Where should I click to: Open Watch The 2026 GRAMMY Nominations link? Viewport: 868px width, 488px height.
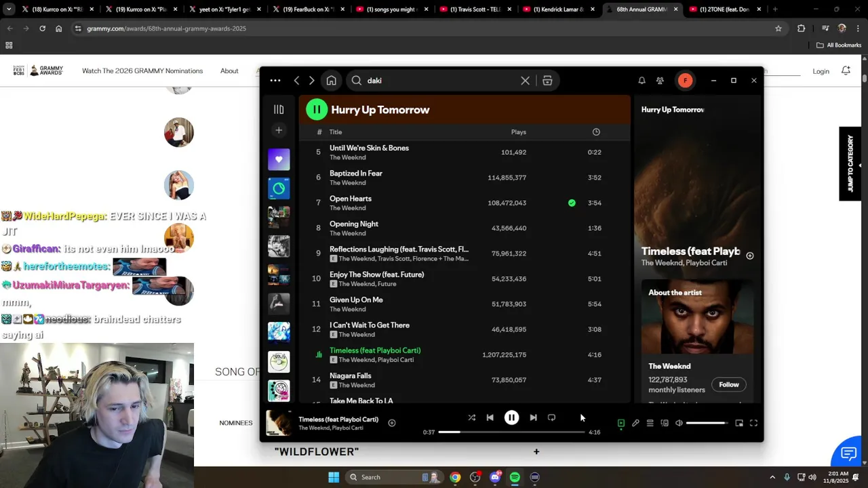click(x=142, y=71)
